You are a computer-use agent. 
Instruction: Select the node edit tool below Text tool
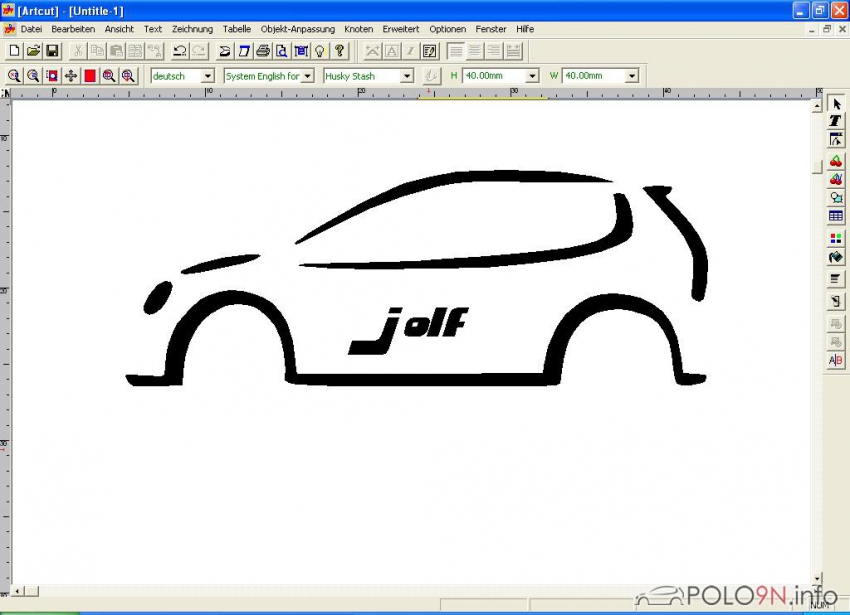(x=836, y=139)
